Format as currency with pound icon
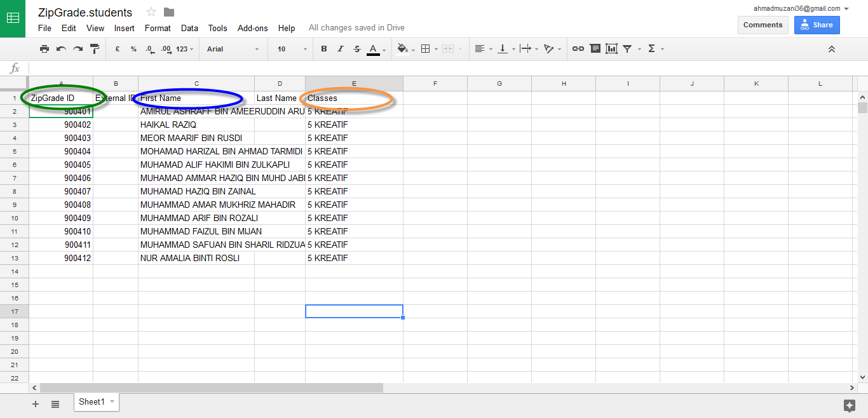Image resolution: width=868 pixels, height=418 pixels. pyautogui.click(x=118, y=49)
